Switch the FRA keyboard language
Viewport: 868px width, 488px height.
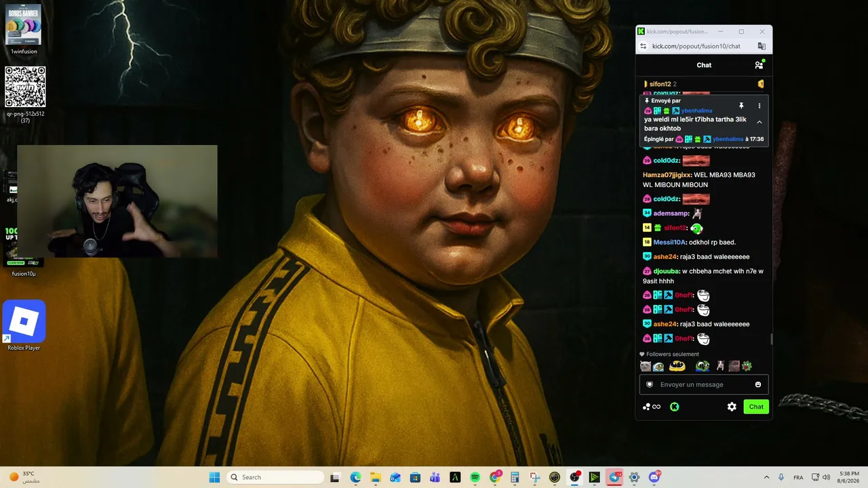[x=798, y=477]
